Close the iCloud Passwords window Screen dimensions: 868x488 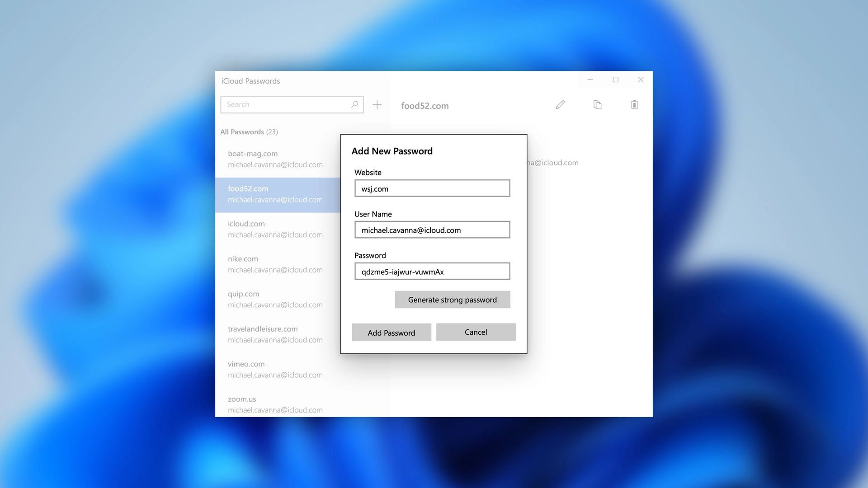(641, 80)
